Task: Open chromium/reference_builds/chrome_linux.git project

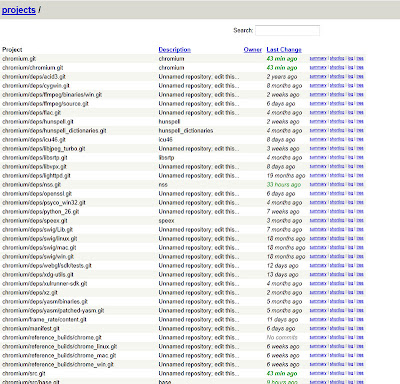Action: coord(59,347)
